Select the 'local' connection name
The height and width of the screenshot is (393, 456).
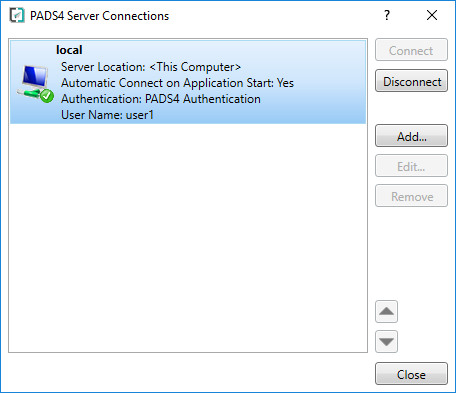click(69, 50)
